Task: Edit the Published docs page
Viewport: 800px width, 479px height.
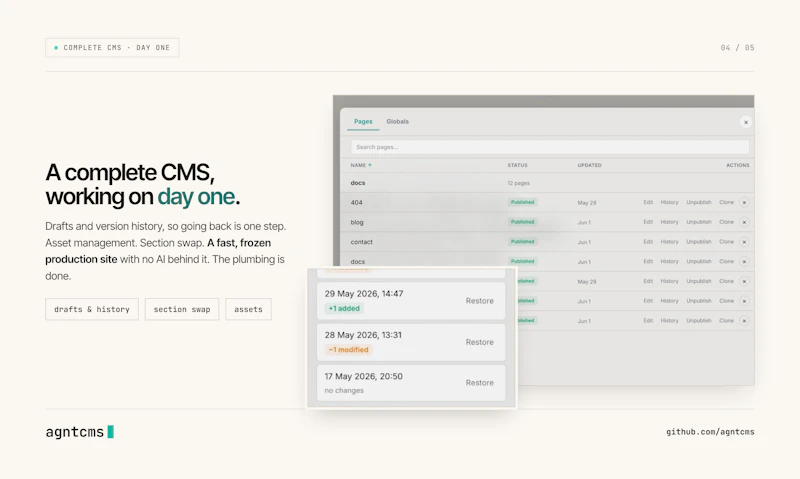Action: pyautogui.click(x=648, y=262)
